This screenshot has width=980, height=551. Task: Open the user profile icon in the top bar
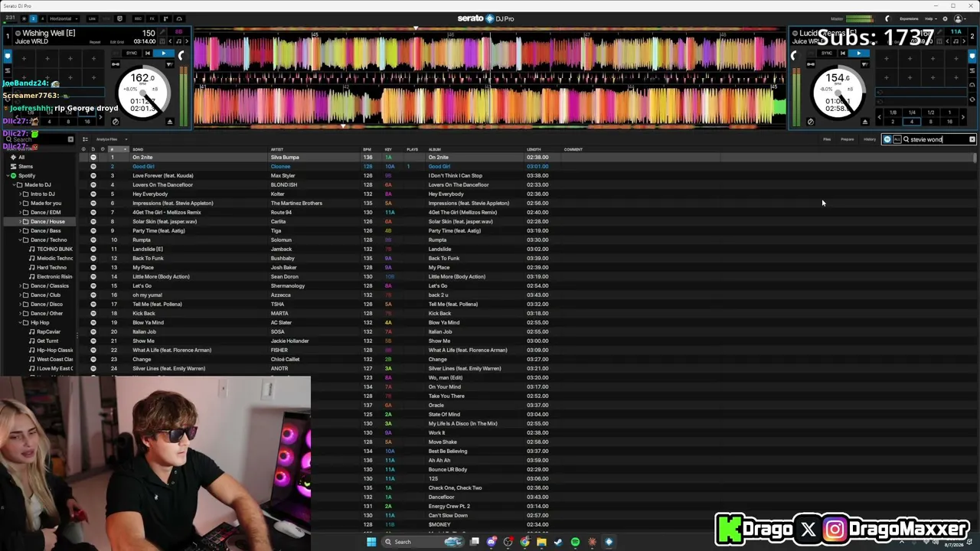(x=958, y=18)
